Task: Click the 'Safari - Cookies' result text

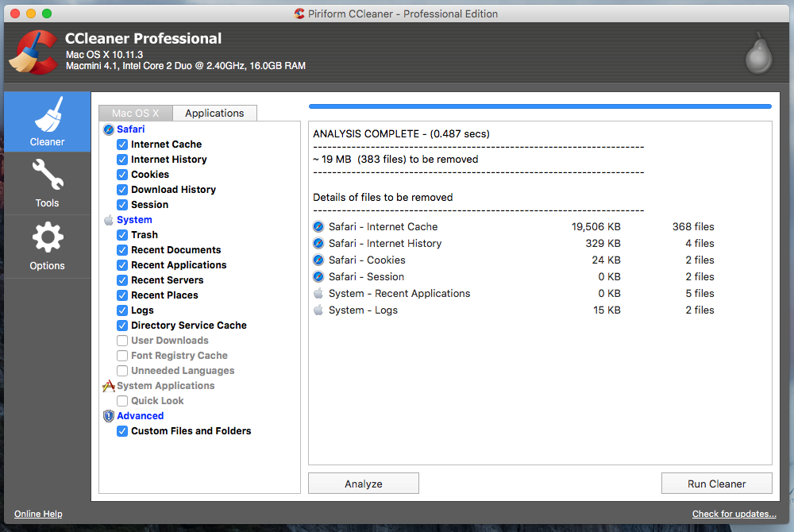Action: [367, 260]
